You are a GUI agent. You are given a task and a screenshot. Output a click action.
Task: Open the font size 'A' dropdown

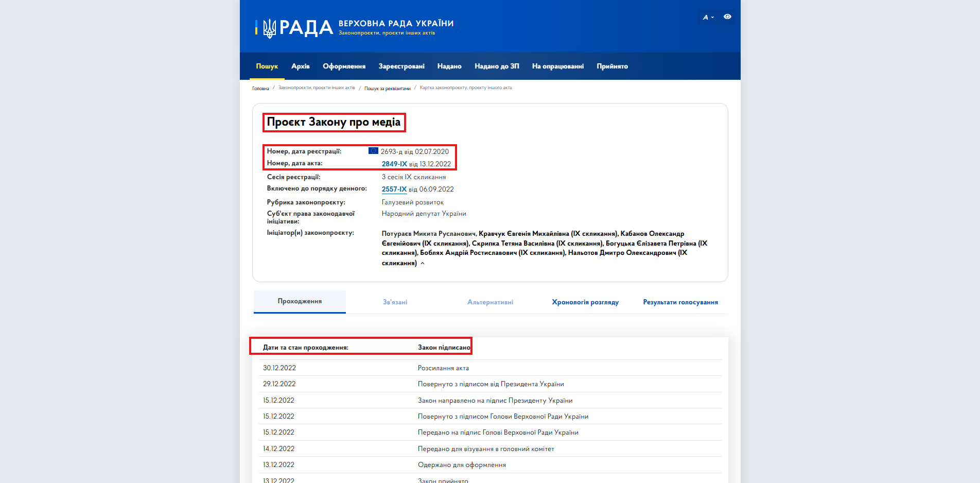pyautogui.click(x=708, y=18)
